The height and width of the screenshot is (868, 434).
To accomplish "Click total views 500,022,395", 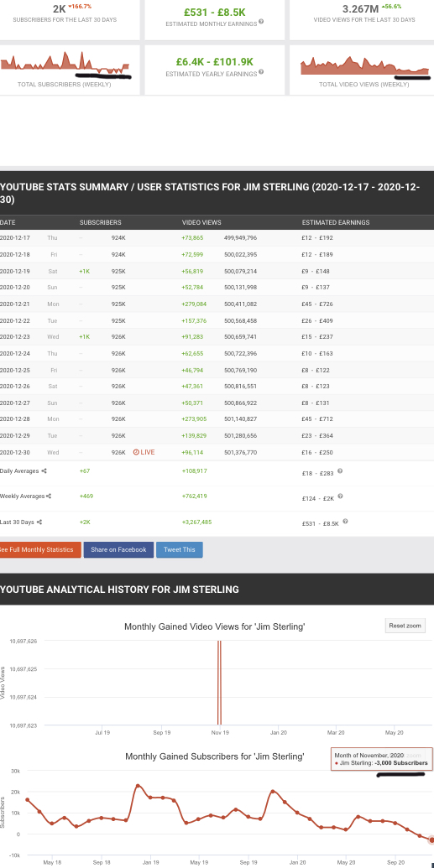I will point(241,255).
